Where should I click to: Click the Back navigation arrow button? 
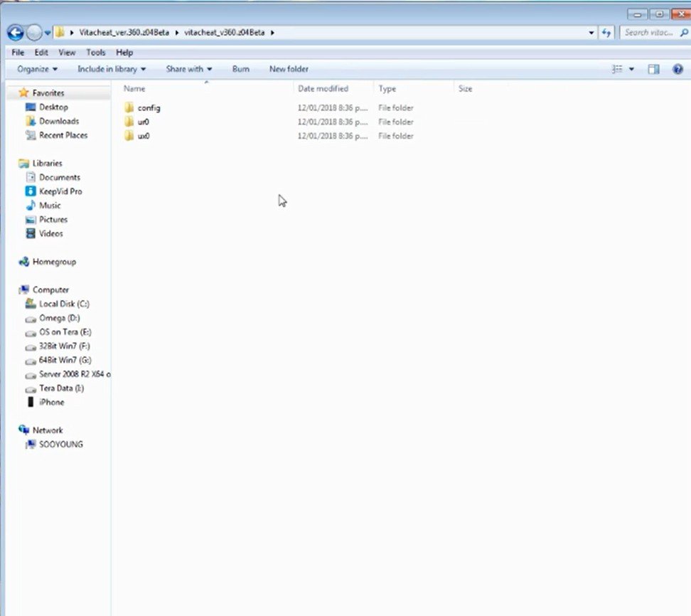click(x=15, y=33)
